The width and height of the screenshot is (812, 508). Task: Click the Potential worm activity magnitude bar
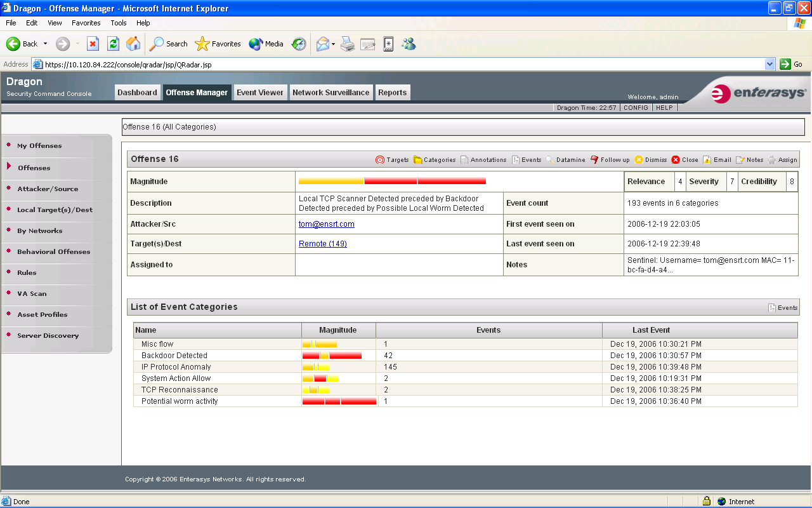click(x=339, y=401)
